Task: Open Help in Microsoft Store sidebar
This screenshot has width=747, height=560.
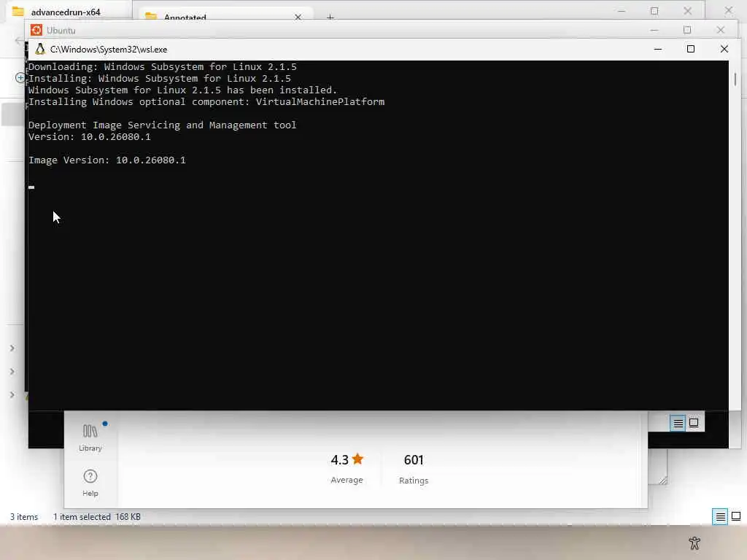Action: tap(90, 483)
